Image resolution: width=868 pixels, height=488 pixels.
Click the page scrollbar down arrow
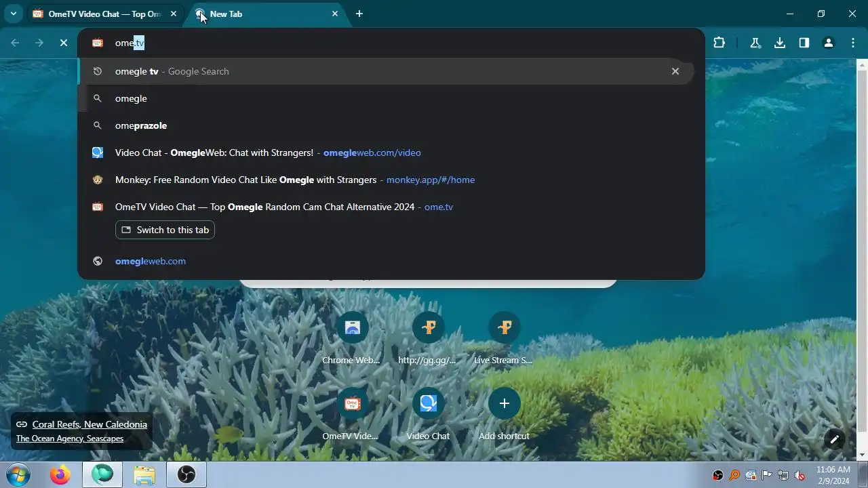click(862, 455)
